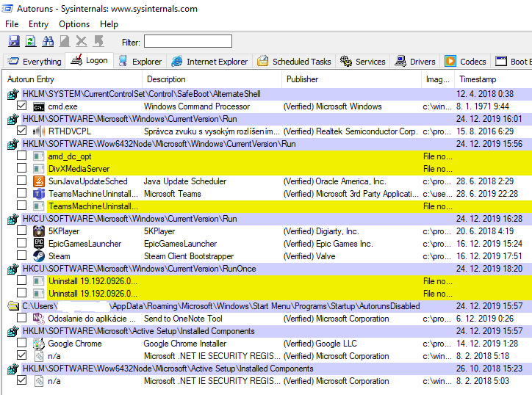Viewport: 532px width, 395px height.
Task: Enable the amd_dc_opt entry checkbox
Action: pyautogui.click(x=22, y=156)
